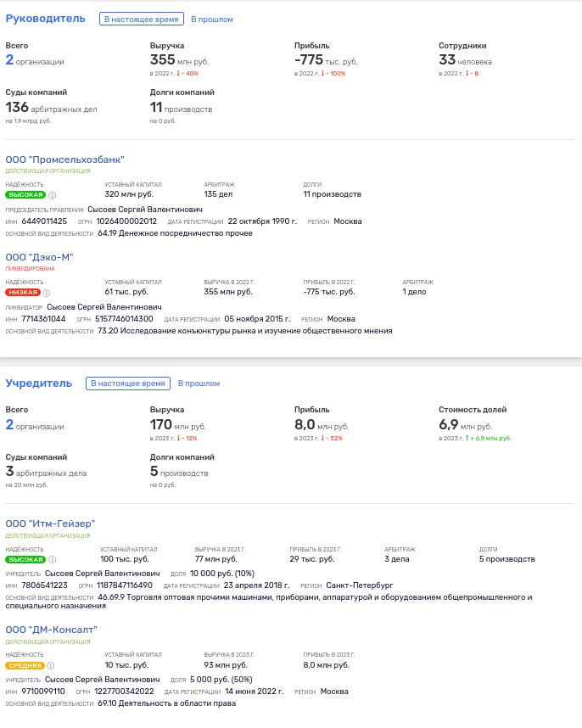Click '11 производств' debts summary value
The height and width of the screenshot is (728, 582).
[181, 108]
